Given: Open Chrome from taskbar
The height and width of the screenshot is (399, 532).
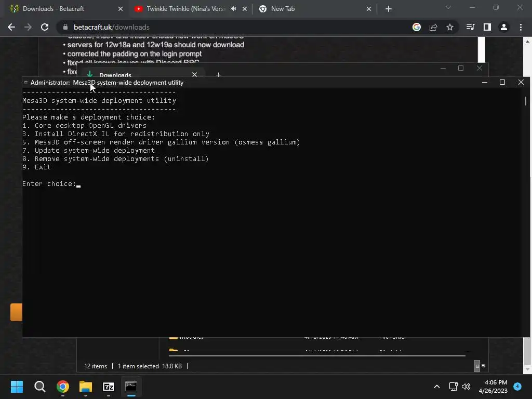Looking at the screenshot, I should pos(63,387).
